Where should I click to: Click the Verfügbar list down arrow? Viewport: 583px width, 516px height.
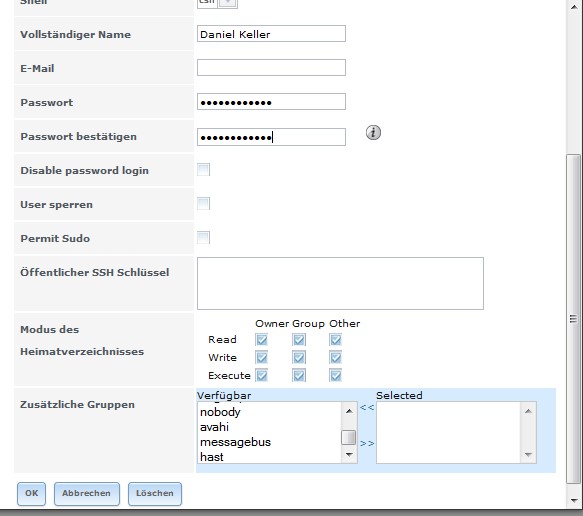coord(349,454)
